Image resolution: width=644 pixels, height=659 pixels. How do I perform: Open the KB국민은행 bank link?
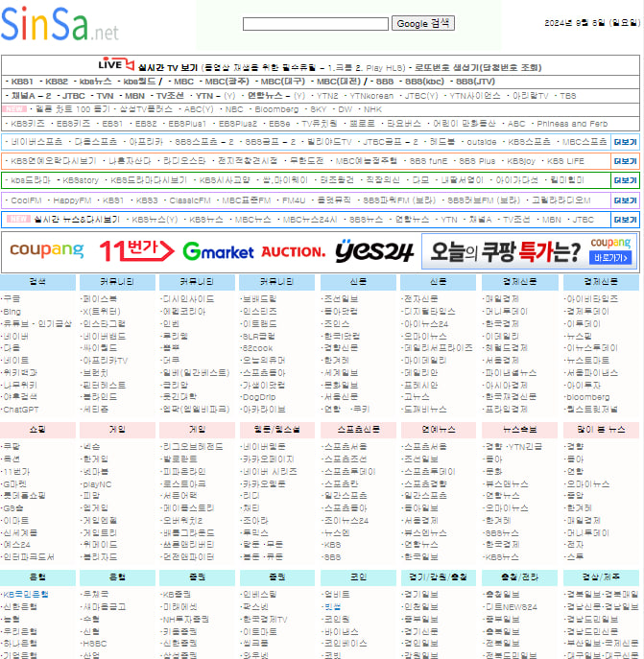(26, 595)
